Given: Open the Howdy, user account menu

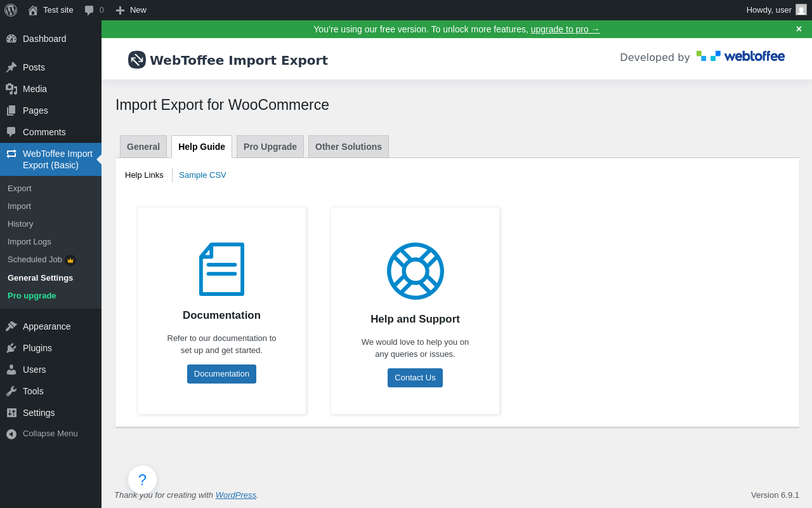Looking at the screenshot, I should [769, 10].
